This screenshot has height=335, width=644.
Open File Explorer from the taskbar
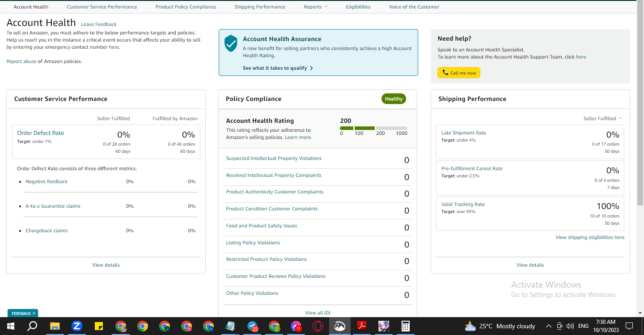[x=55, y=326]
